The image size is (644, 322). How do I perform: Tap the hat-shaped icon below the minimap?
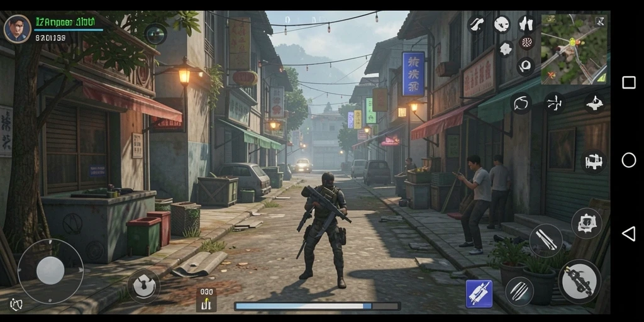tap(594, 103)
